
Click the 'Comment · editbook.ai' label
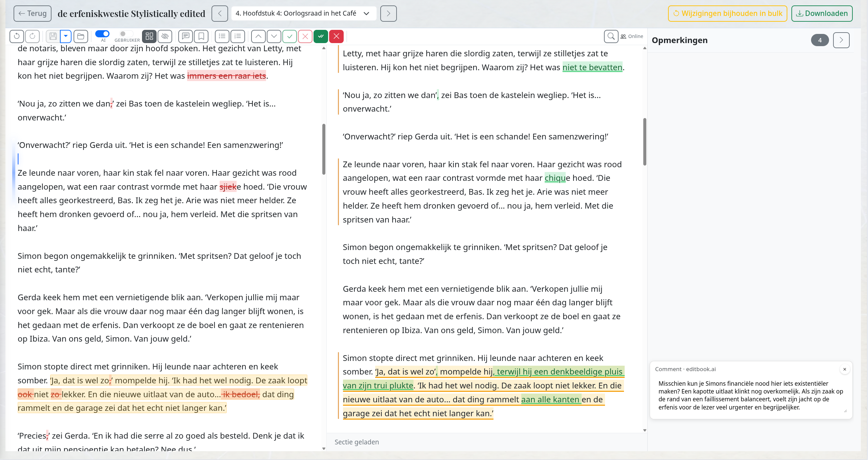pos(685,369)
